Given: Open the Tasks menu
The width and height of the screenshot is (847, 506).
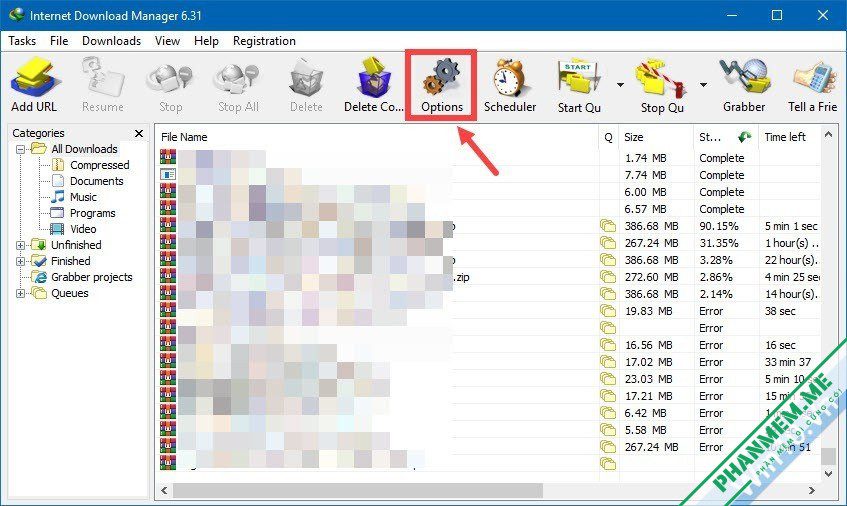Looking at the screenshot, I should (22, 41).
